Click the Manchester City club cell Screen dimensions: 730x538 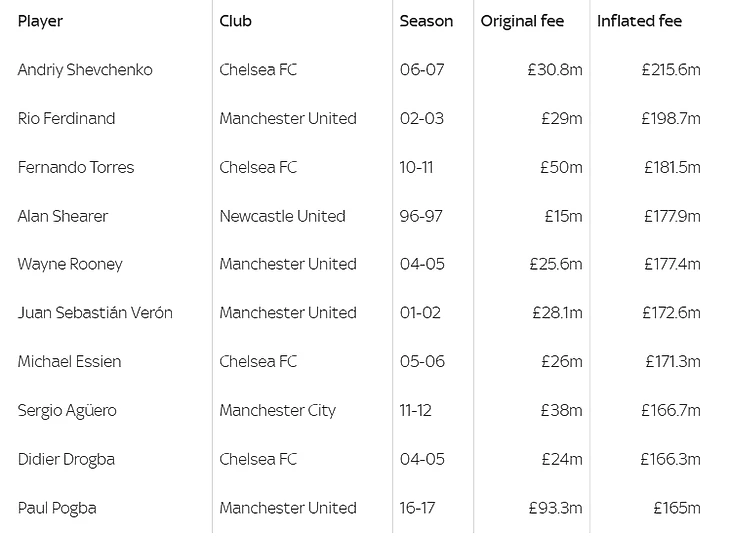[x=278, y=411]
